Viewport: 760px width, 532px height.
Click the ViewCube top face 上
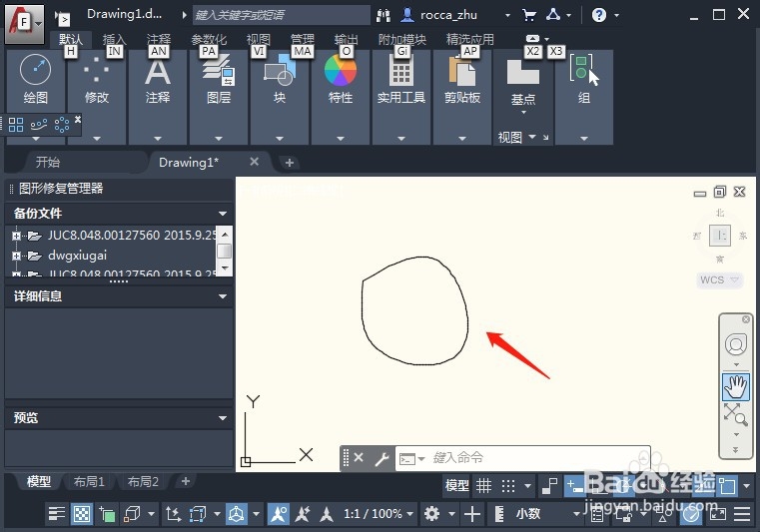point(720,236)
